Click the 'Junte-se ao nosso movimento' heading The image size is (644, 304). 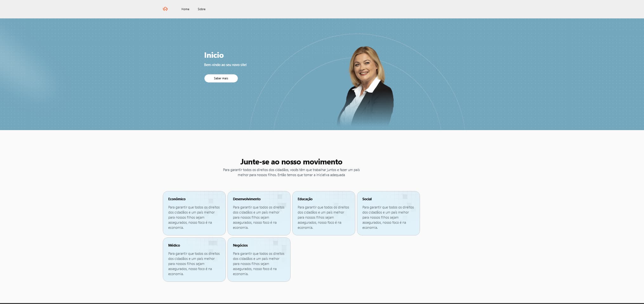(291, 162)
